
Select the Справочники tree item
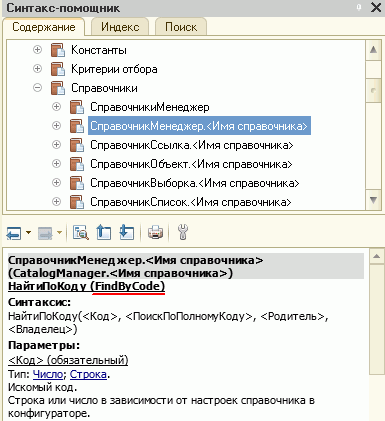coord(104,88)
